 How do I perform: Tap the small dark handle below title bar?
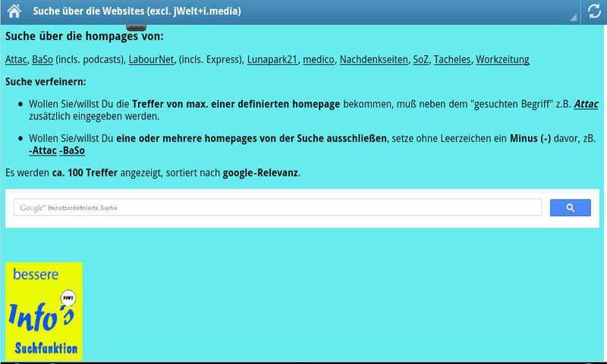[x=136, y=27]
